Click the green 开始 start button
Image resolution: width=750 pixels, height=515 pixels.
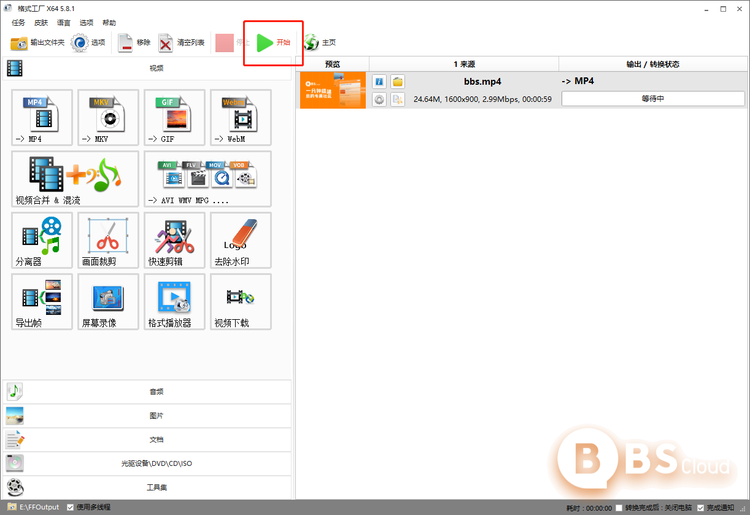point(273,43)
